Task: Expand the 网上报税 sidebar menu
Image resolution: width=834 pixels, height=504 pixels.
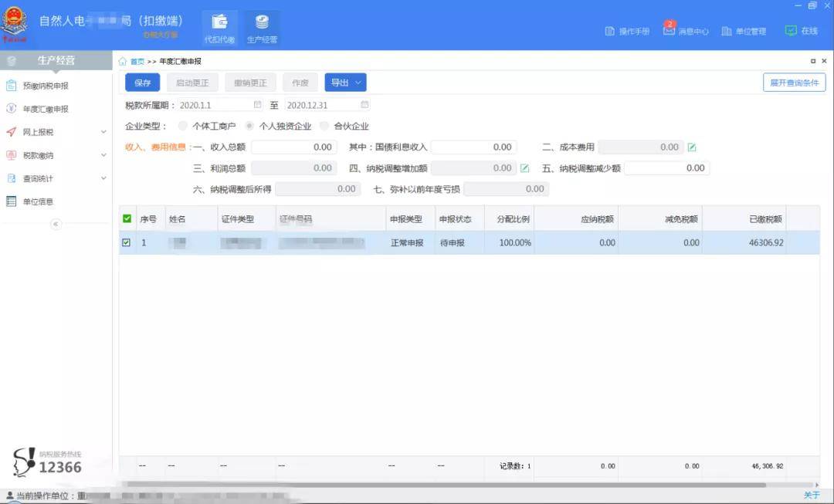Action: tap(56, 132)
